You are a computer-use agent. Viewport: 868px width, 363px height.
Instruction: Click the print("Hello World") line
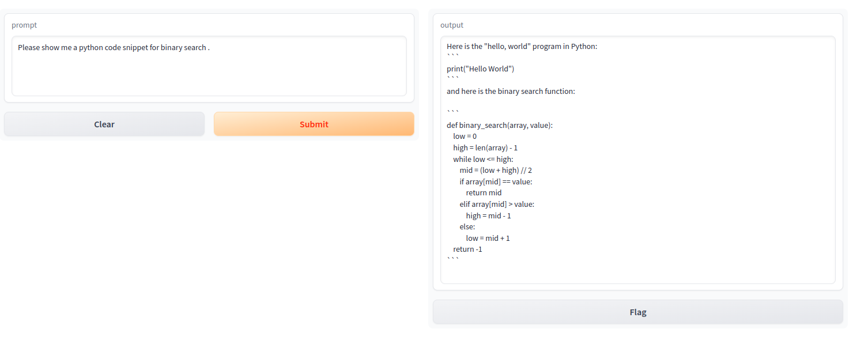[480, 69]
